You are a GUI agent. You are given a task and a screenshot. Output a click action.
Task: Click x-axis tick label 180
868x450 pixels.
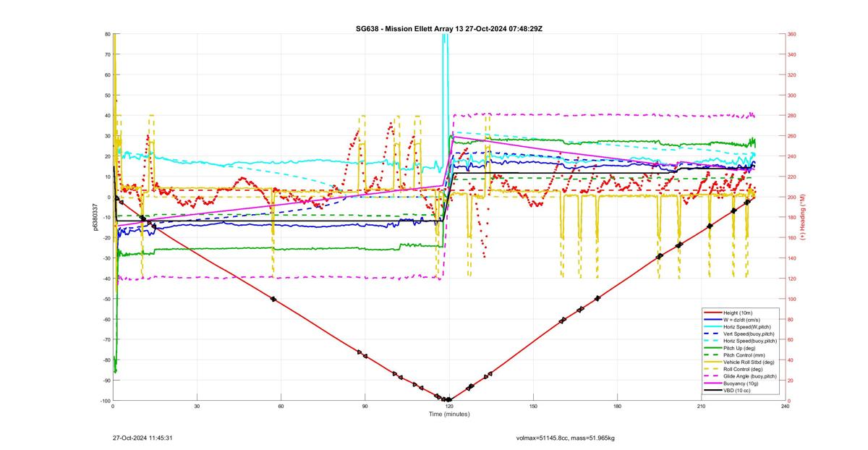point(617,407)
